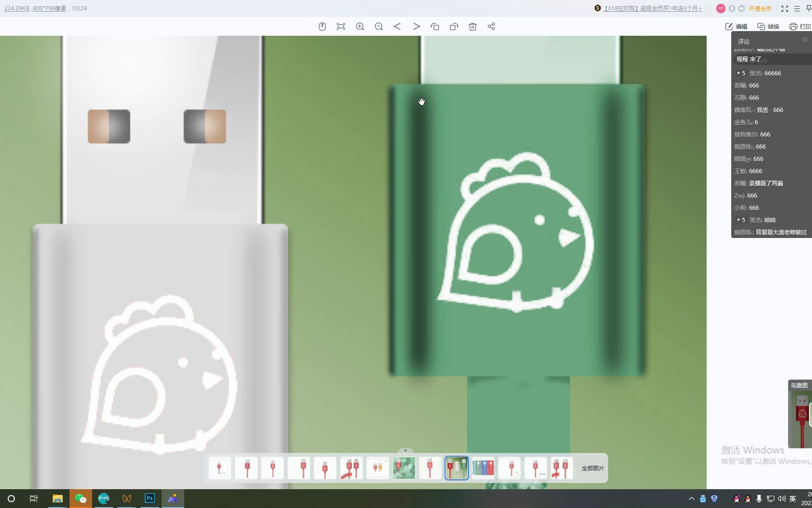This screenshot has height=508, width=812.
Task: Pin the window on top
Action: pyautogui.click(x=809, y=8)
